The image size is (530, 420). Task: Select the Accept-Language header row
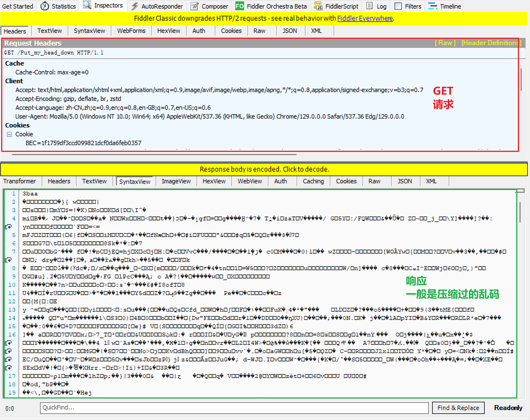coord(113,108)
